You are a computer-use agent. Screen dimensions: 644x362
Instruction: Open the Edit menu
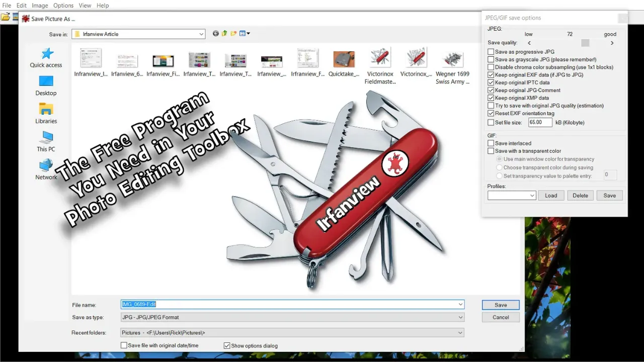(x=21, y=6)
